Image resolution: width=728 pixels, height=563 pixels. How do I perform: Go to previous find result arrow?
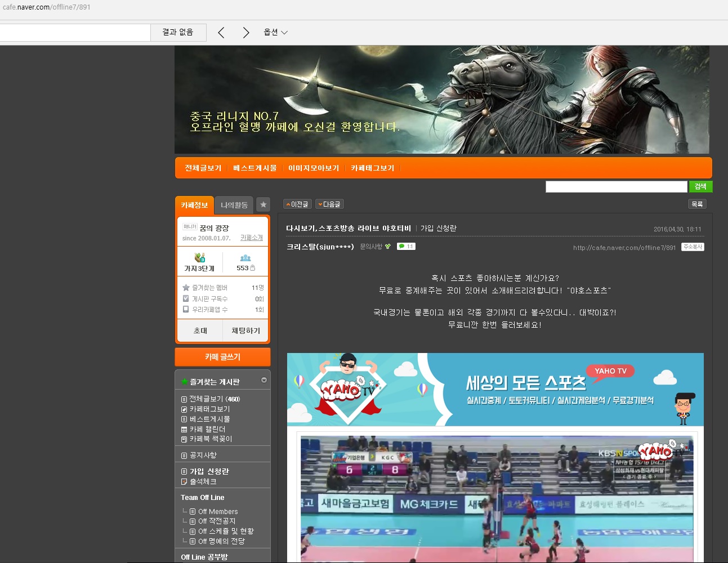pos(221,33)
